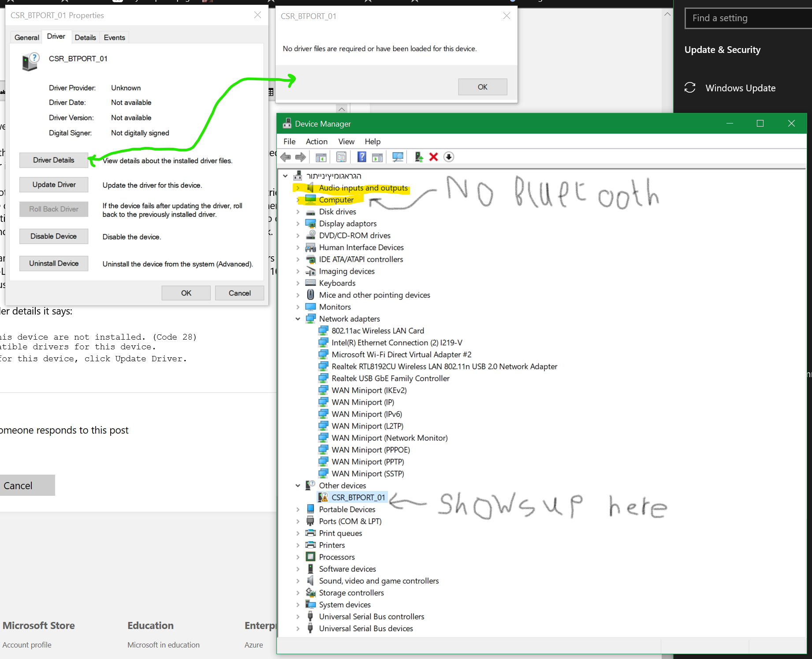Toggle the Show/Hide Action Pane icon
Screen dimensions: 812x659
click(377, 157)
